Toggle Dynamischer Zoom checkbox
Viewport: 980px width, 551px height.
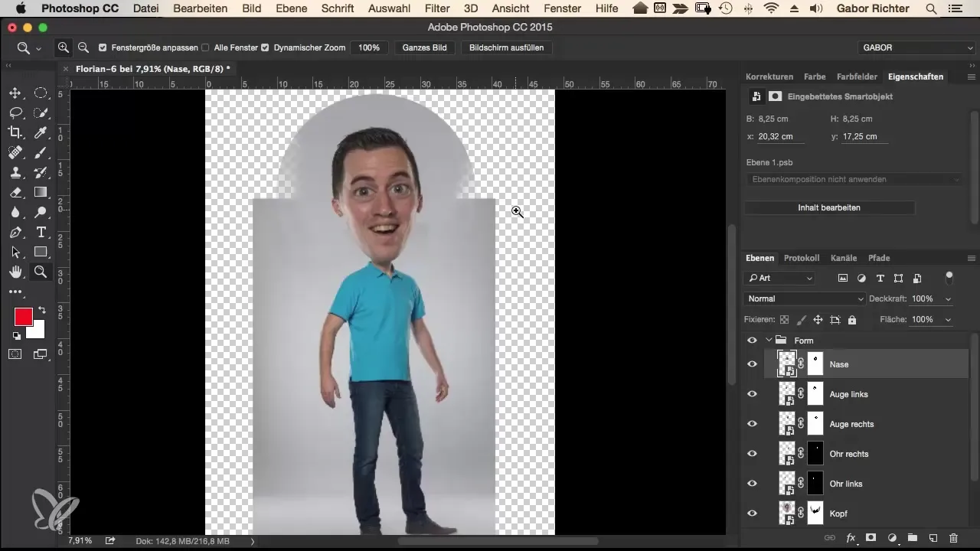pyautogui.click(x=265, y=47)
